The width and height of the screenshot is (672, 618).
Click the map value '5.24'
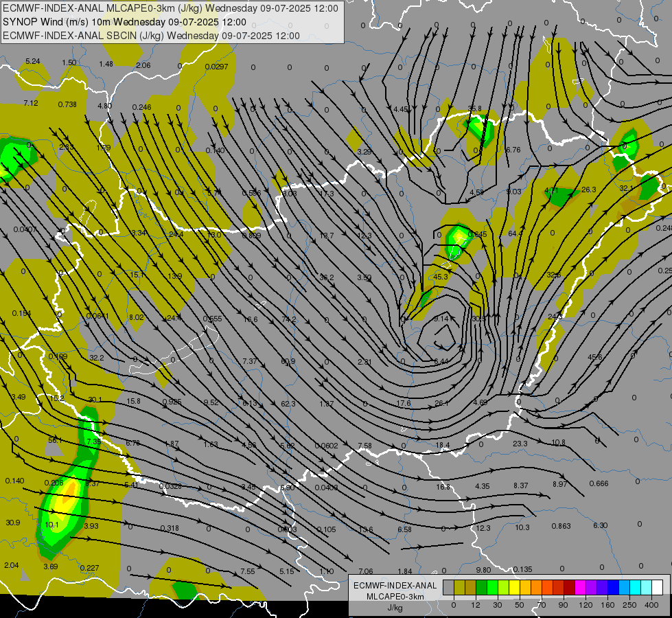tap(32, 61)
